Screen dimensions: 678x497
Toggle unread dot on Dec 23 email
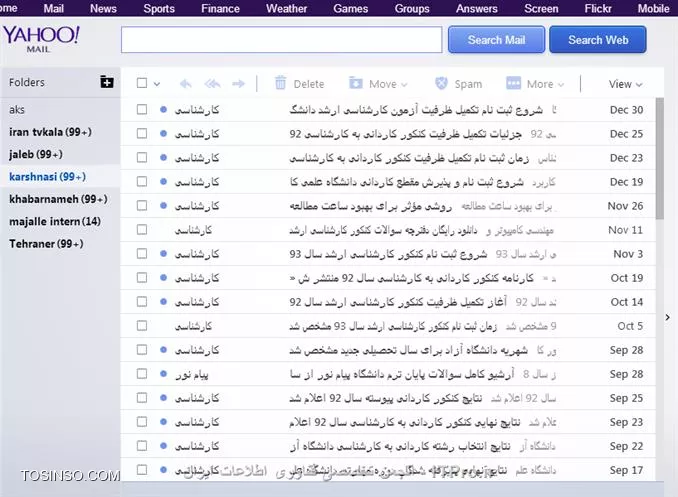pos(163,157)
